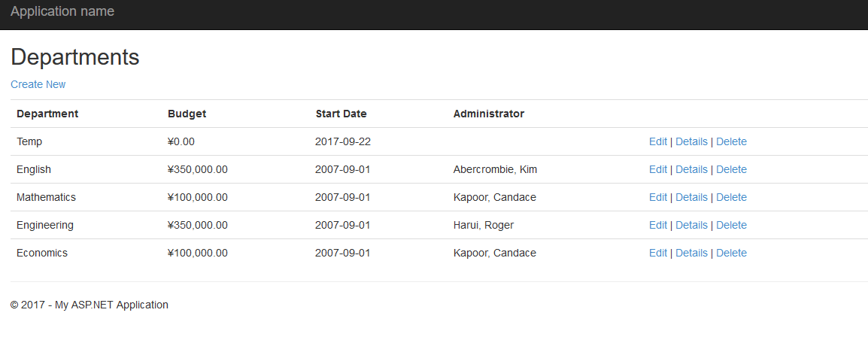View Economics department Details
Image resolution: width=868 pixels, height=337 pixels.
click(x=691, y=253)
